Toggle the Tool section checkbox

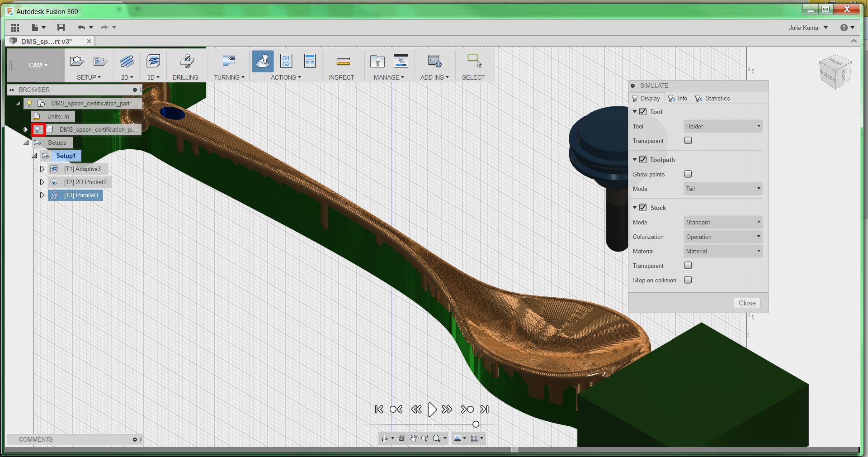(643, 112)
